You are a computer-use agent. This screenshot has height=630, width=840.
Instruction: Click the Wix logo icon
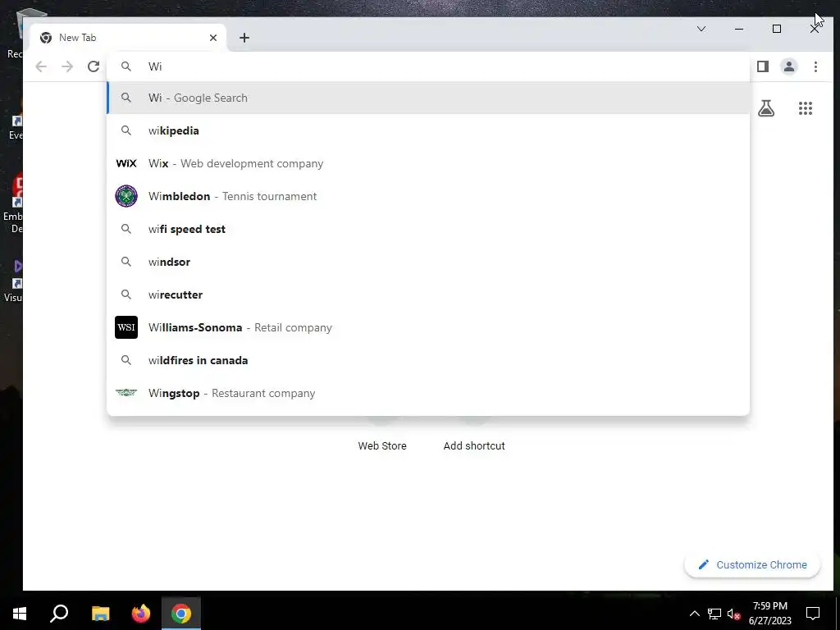(126, 163)
